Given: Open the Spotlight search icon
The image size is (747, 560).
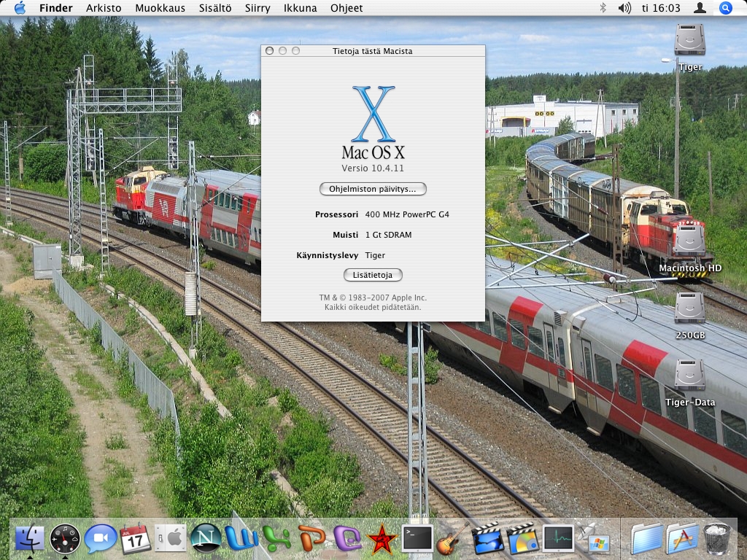Looking at the screenshot, I should [725, 8].
